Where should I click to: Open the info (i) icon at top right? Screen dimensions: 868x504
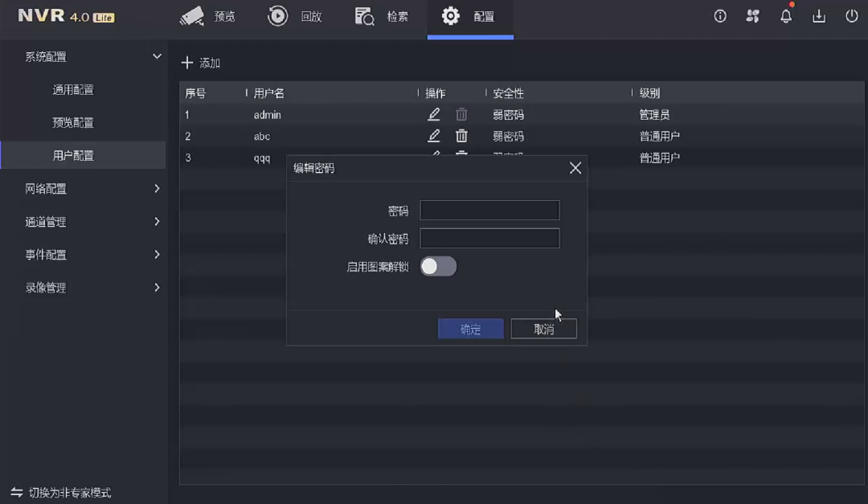pyautogui.click(x=719, y=15)
